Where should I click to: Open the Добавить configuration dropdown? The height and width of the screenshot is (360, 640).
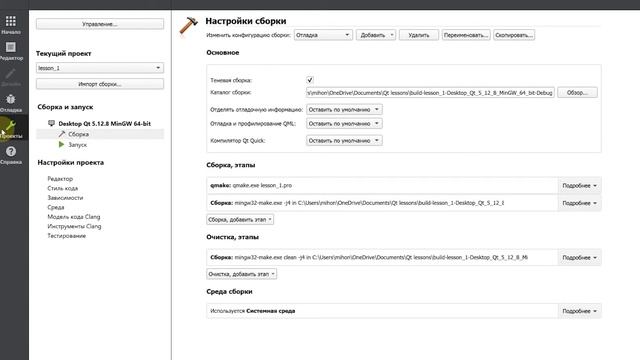pyautogui.click(x=376, y=35)
